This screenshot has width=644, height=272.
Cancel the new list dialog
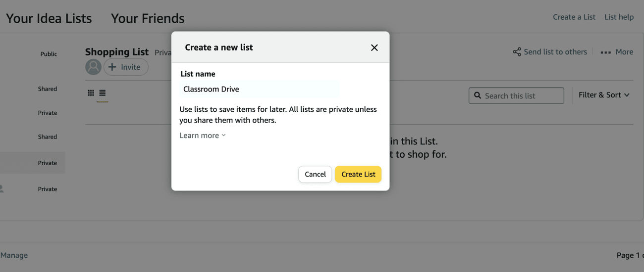tap(315, 174)
